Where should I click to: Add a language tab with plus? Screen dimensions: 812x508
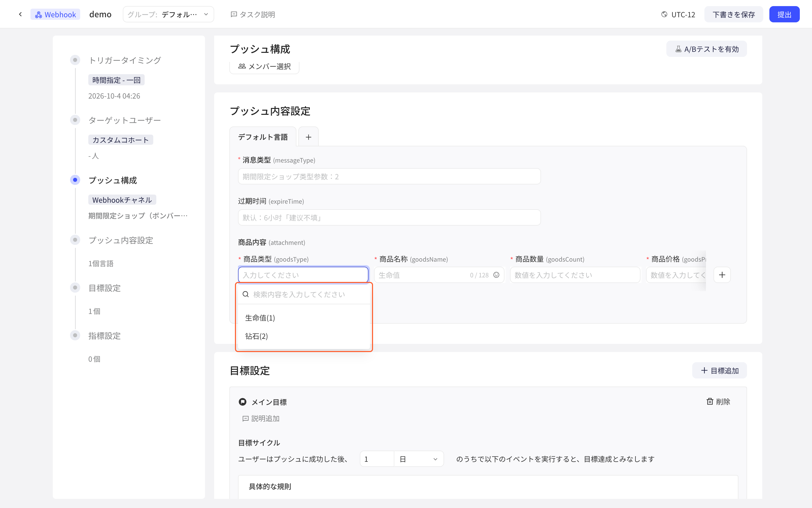pyautogui.click(x=308, y=137)
